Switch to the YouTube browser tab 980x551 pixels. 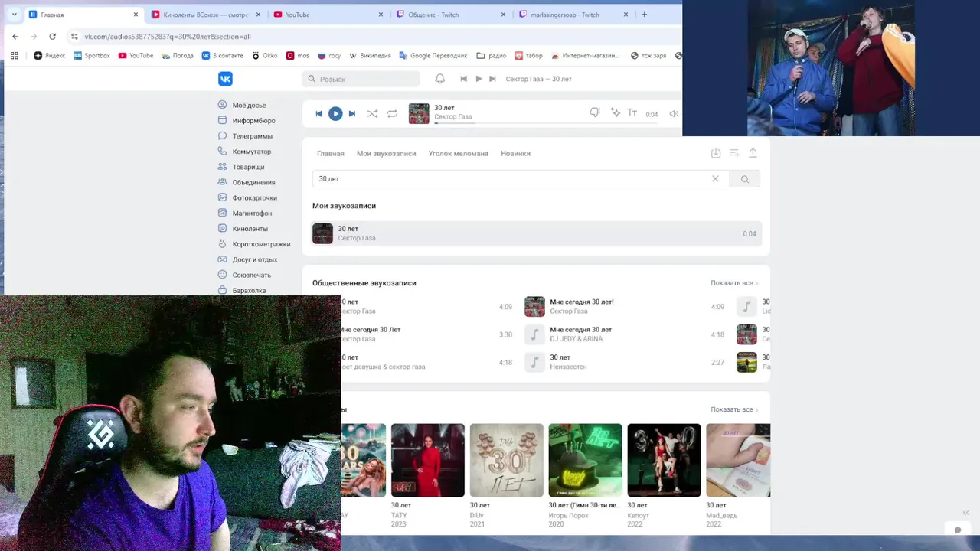point(328,15)
